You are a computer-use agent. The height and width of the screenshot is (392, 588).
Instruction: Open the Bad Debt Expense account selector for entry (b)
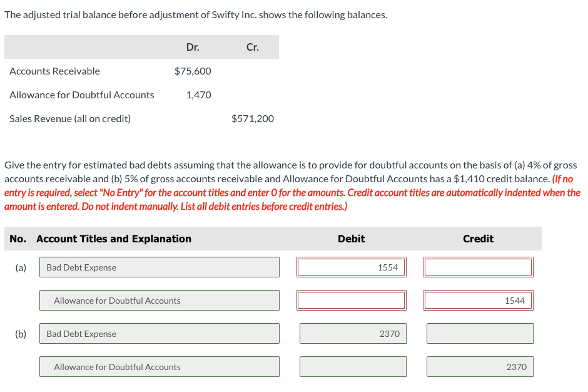tap(159, 333)
